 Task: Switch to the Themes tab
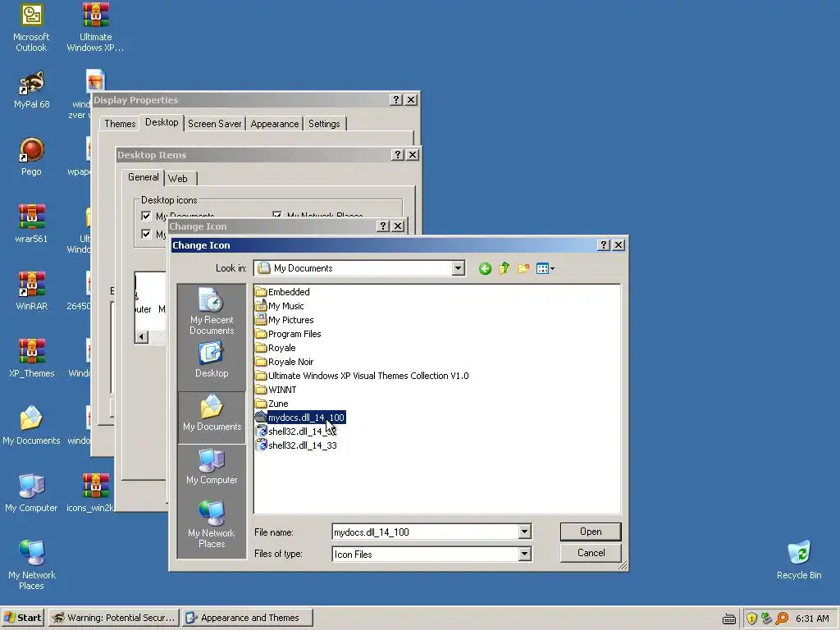pos(120,124)
